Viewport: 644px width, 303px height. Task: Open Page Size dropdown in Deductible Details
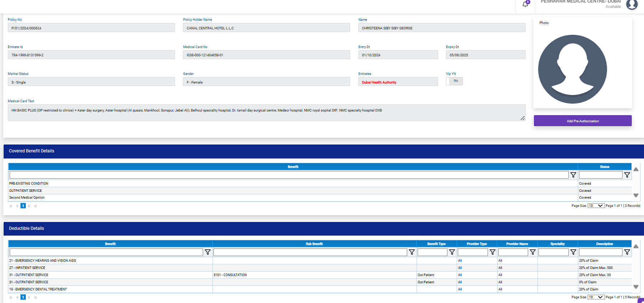coord(596,297)
